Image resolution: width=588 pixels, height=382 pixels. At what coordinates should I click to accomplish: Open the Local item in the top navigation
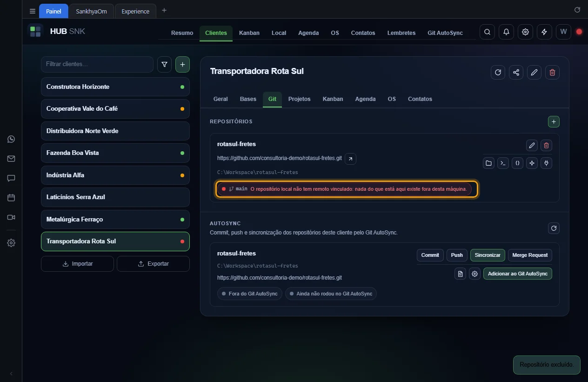tap(279, 33)
